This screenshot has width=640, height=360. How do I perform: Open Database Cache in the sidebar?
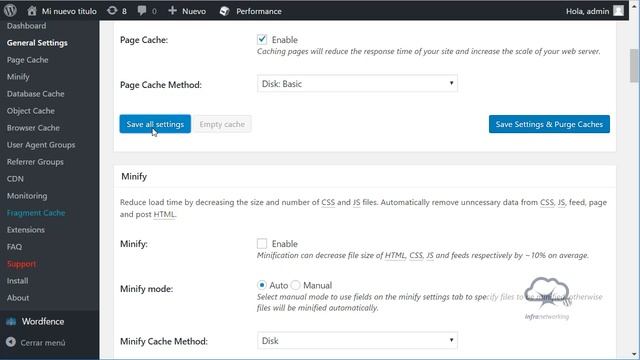36,94
